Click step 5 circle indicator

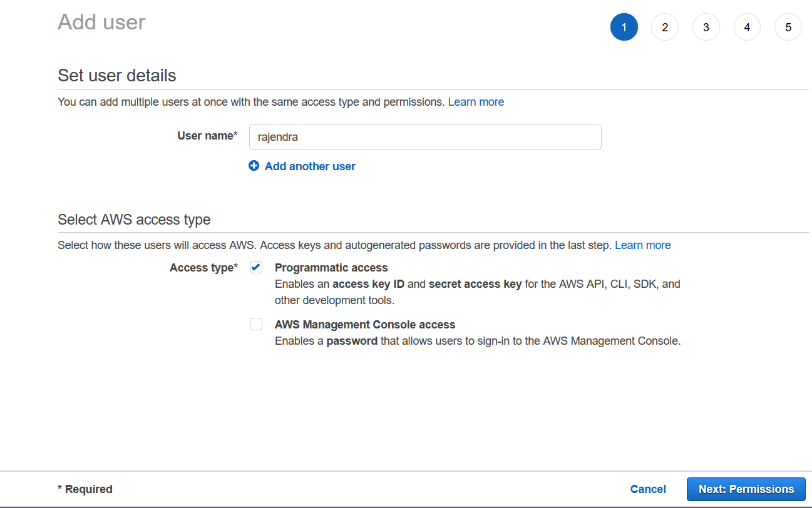point(788,28)
